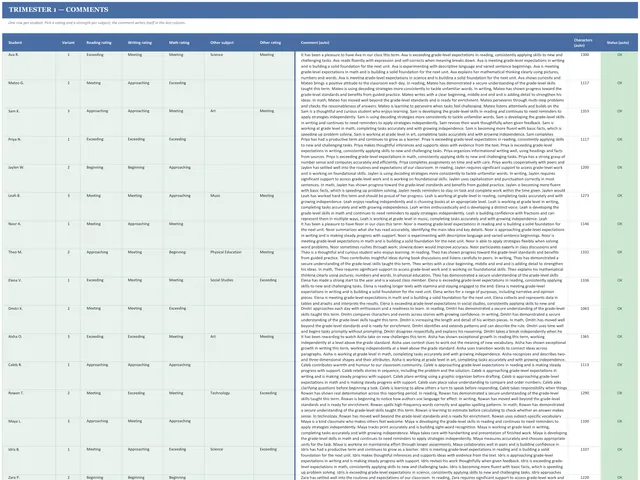Image resolution: width=640 pixels, height=480 pixels.
Task: Click the auto comment for Dmitri K.
Action: 431,320
